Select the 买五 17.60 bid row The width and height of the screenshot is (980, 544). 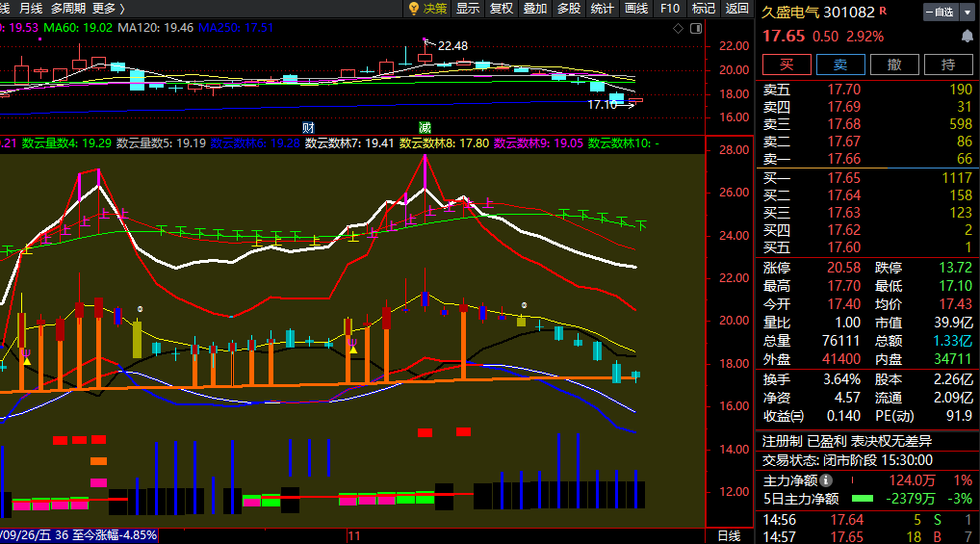coord(867,247)
